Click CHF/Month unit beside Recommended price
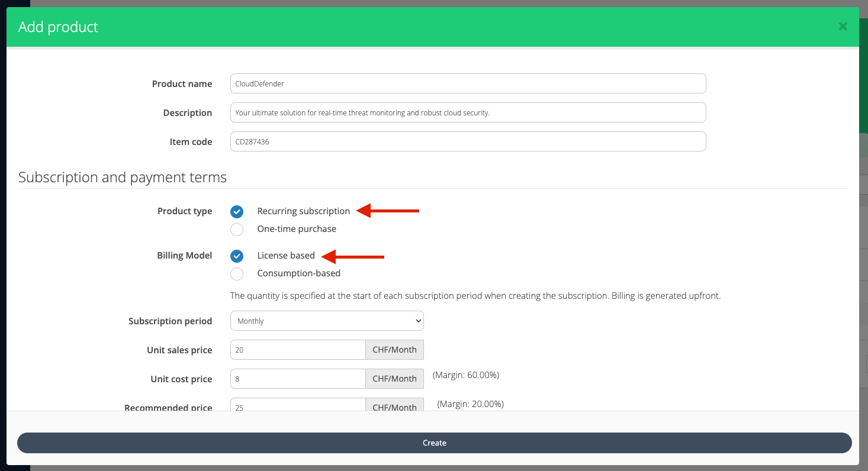The image size is (868, 471). tap(394, 406)
